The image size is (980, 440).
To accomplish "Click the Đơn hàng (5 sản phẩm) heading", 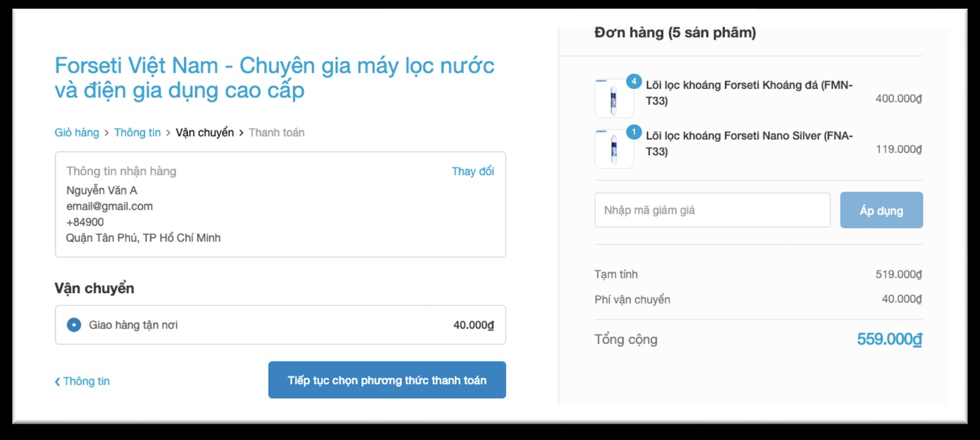I will [x=675, y=32].
